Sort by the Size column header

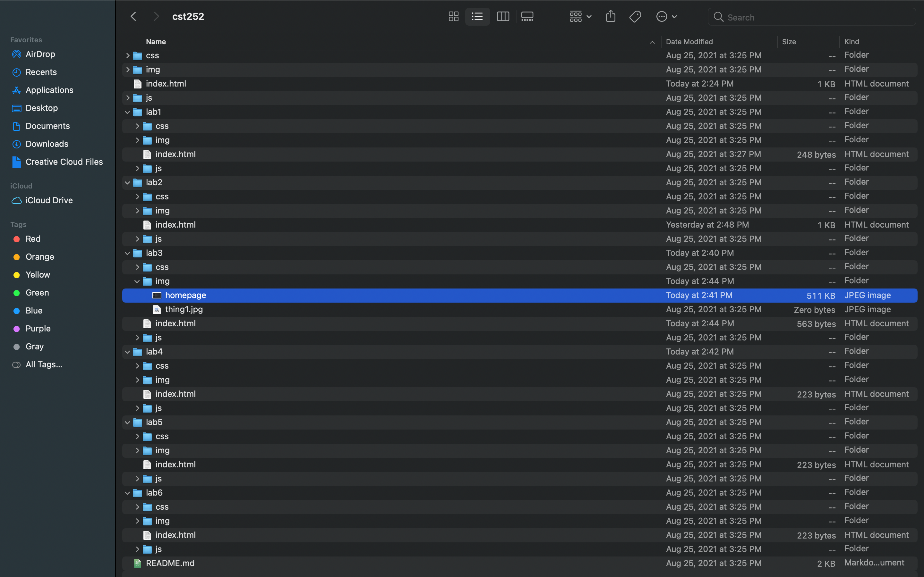[789, 42]
